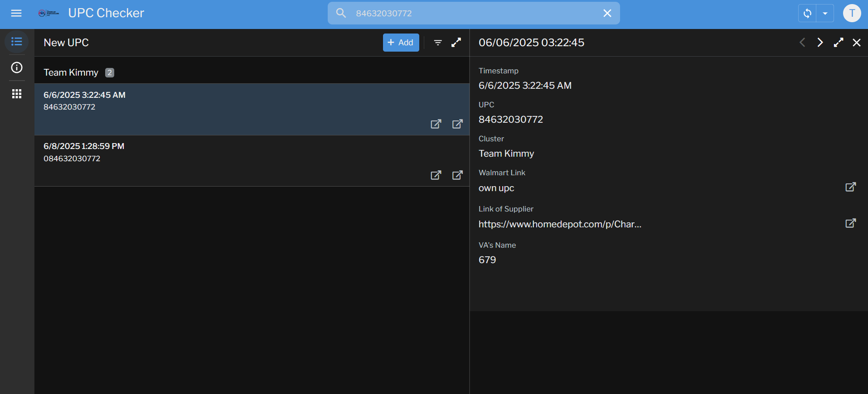Viewport: 868px width, 394px height.
Task: Expand the New UPC list fullscreen
Action: click(x=456, y=43)
